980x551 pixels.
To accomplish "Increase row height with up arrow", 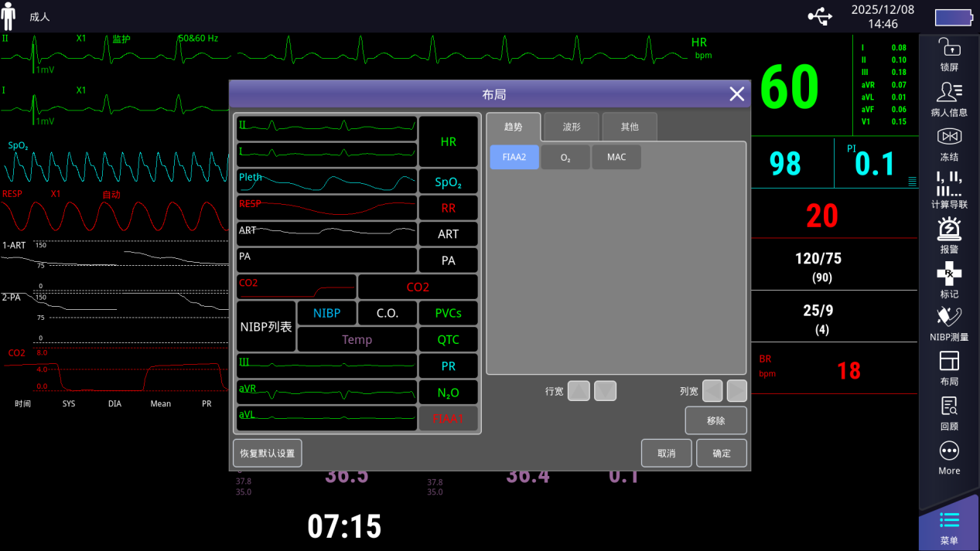I will tap(579, 391).
